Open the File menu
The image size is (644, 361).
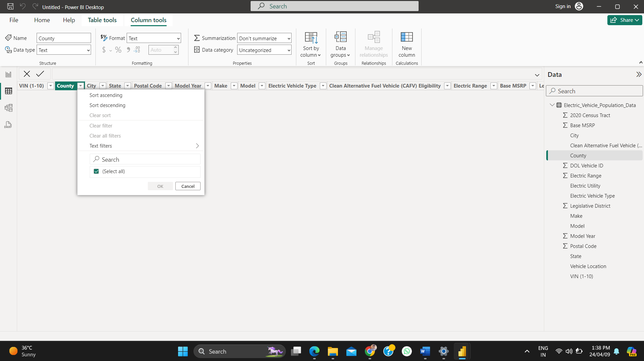pos(14,20)
